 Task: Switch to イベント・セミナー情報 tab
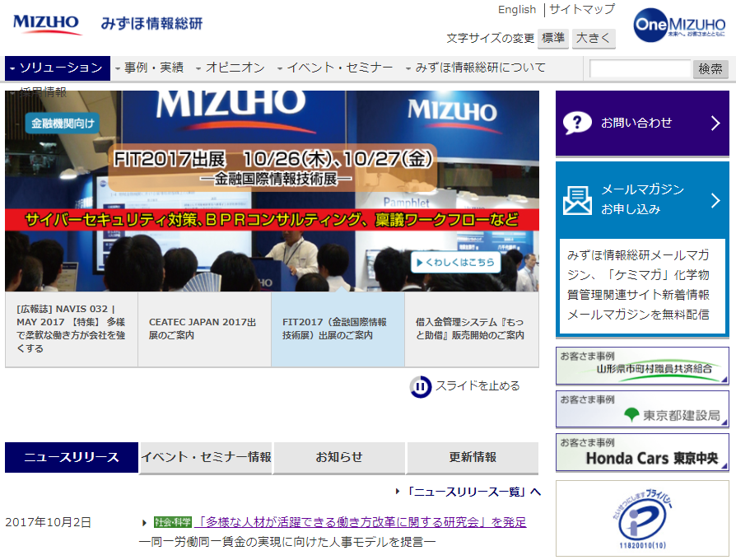[x=206, y=457]
